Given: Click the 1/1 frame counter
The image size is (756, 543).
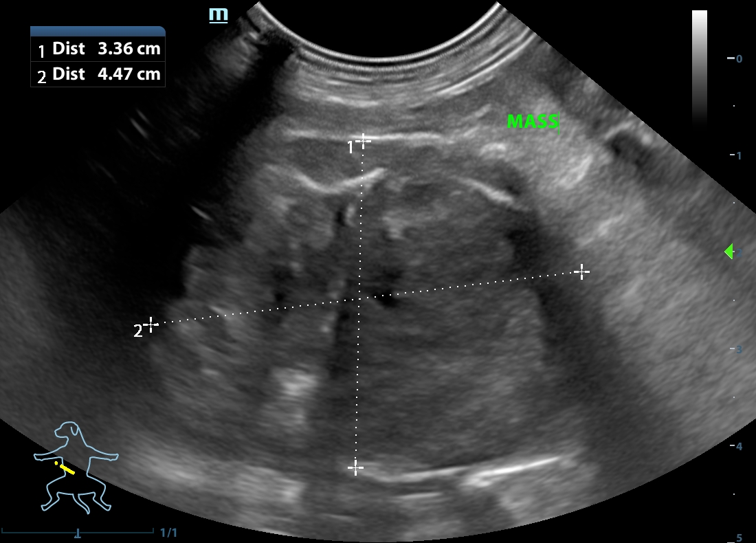Looking at the screenshot, I should point(168,533).
